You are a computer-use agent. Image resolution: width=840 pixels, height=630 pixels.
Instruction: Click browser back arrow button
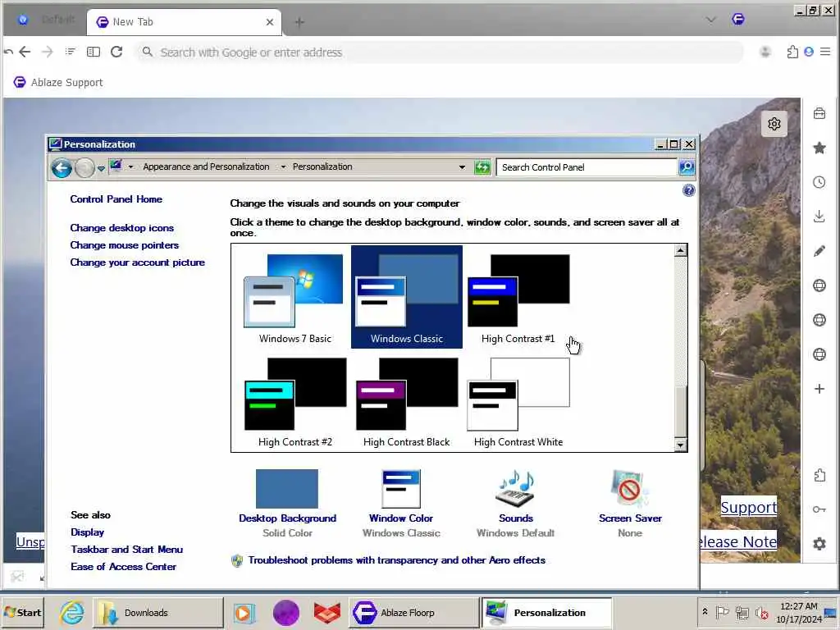tap(25, 52)
